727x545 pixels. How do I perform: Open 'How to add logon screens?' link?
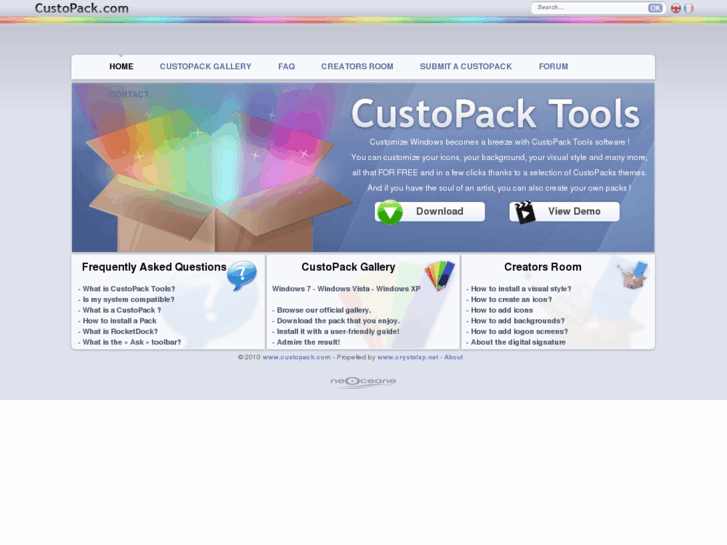519,331
